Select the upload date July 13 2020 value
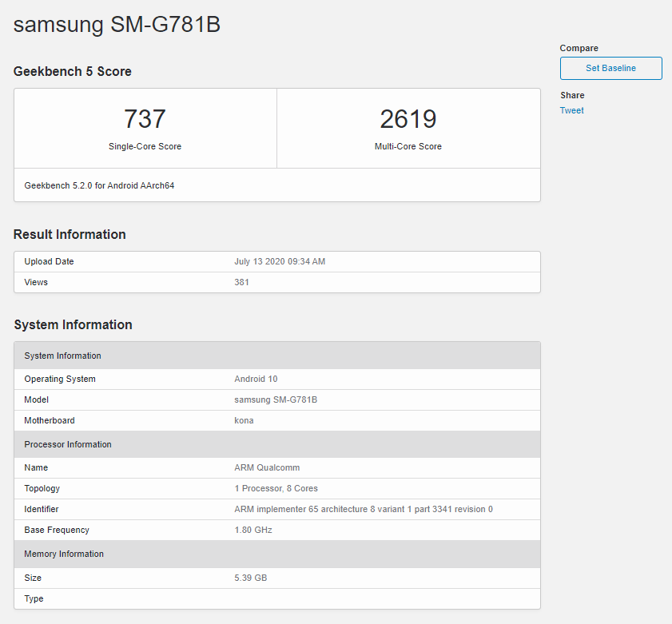The height and width of the screenshot is (624, 672). tap(280, 262)
